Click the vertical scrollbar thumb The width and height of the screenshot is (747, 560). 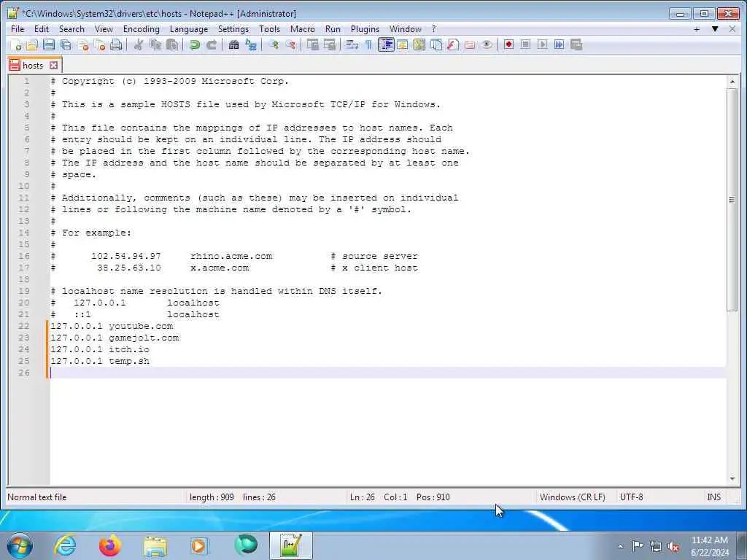tap(732, 200)
